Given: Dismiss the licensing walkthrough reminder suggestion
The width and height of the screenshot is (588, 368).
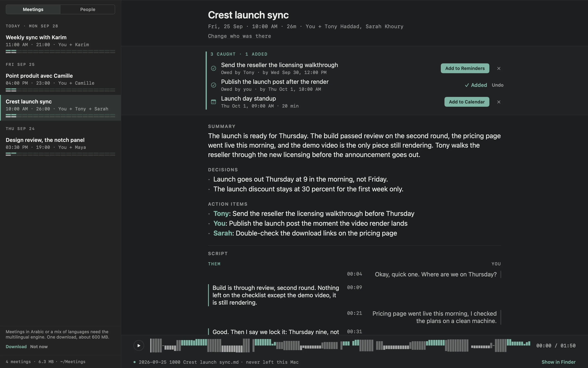Looking at the screenshot, I should coord(499,68).
